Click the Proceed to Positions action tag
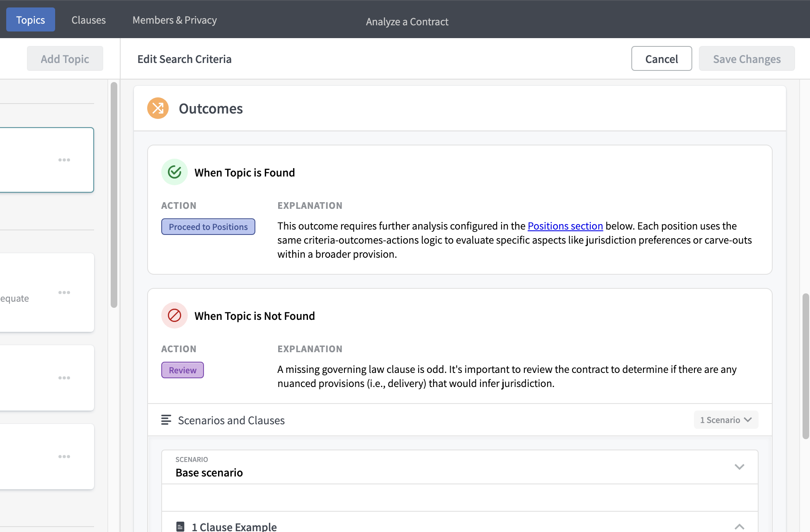Viewport: 810px width, 532px height. pos(208,227)
